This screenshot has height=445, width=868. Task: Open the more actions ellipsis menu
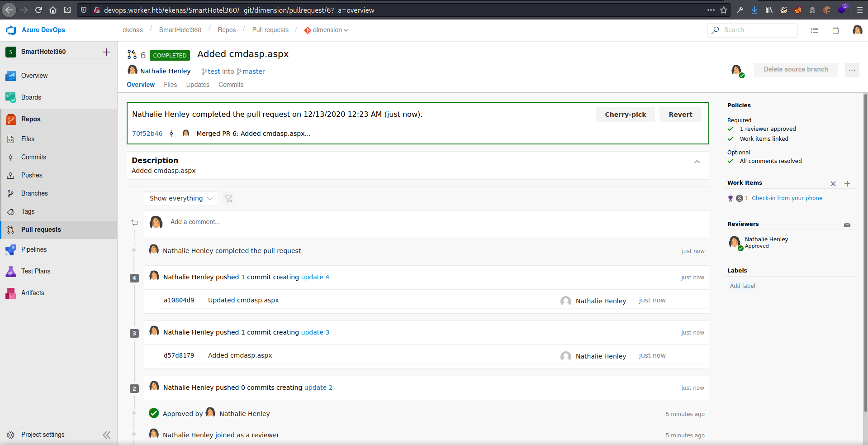852,70
